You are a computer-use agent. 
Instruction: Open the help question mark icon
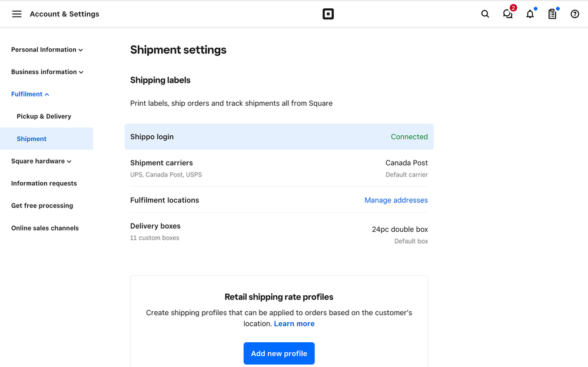(x=575, y=14)
